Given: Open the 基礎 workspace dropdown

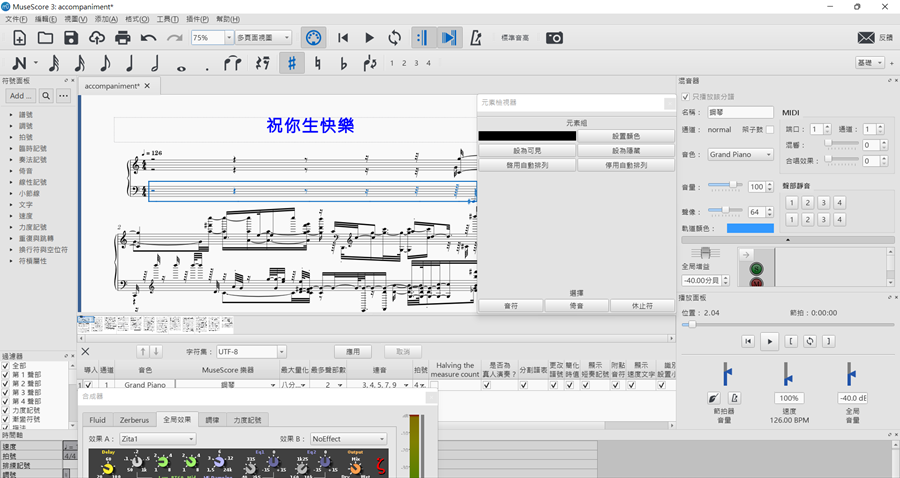Looking at the screenshot, I should coord(870,63).
